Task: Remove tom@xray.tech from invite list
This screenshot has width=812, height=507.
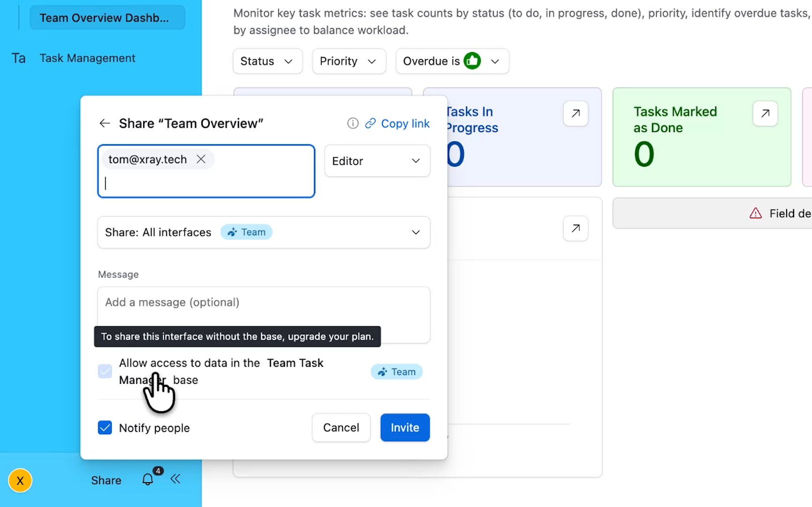Action: click(x=201, y=159)
